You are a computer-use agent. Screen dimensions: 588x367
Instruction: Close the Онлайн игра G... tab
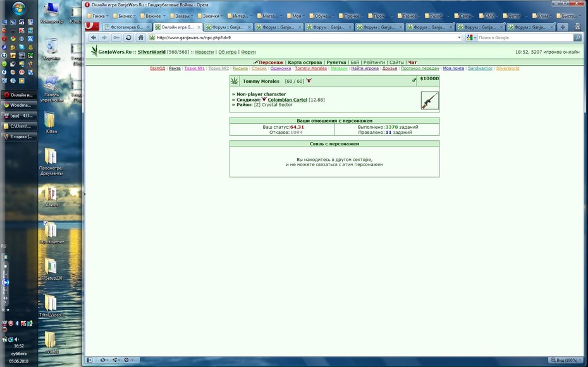[x=199, y=27]
